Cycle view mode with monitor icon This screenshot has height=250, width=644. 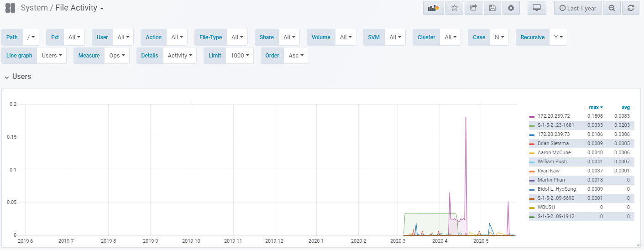[x=537, y=8]
